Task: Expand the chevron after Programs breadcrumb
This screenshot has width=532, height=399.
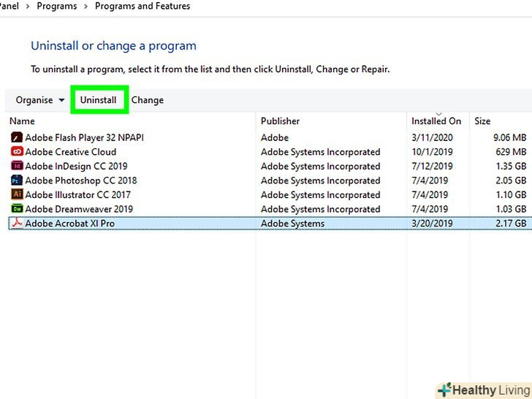Action: [85, 7]
